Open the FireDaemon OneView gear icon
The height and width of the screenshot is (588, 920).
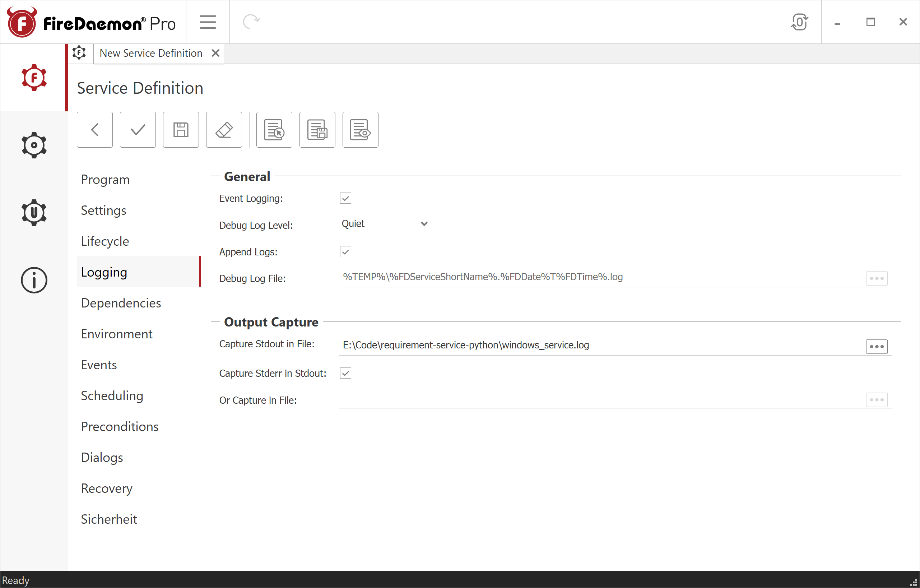pyautogui.click(x=34, y=213)
